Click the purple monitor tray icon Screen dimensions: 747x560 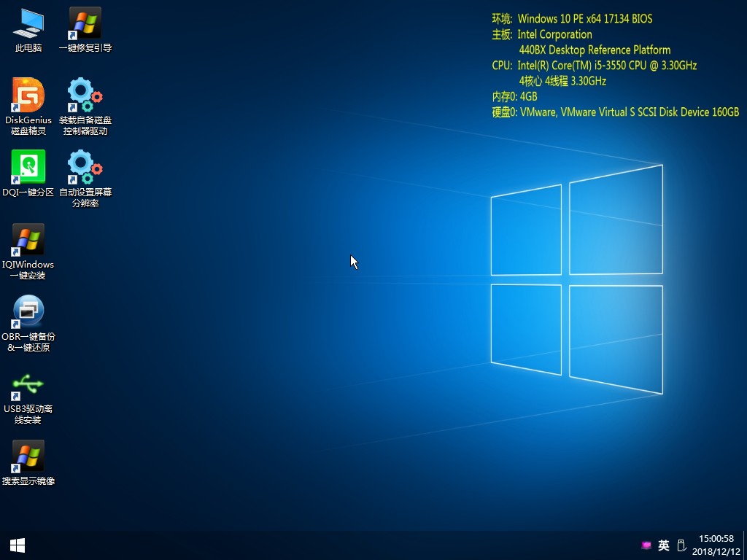(646, 545)
